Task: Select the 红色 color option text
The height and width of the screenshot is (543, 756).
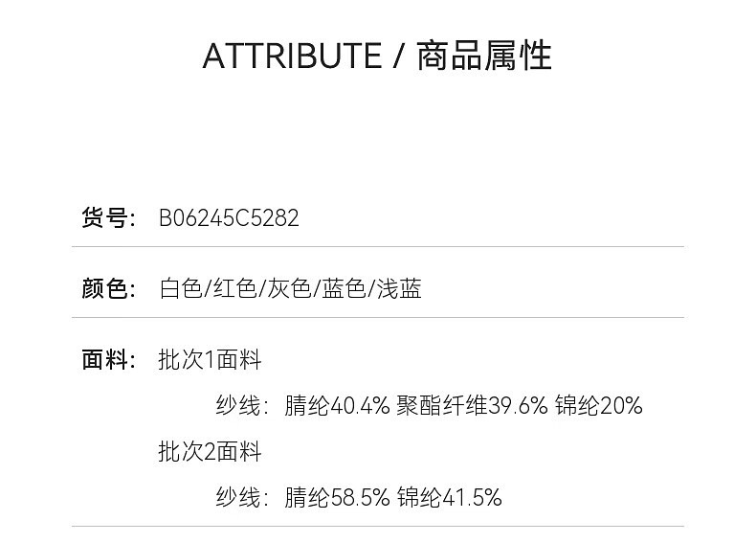Action: point(235,288)
